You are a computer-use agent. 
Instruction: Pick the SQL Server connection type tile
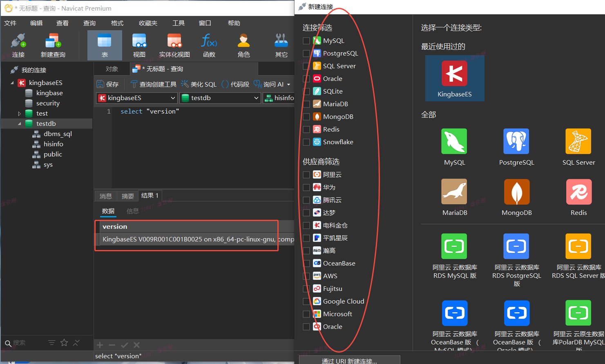pos(578,147)
